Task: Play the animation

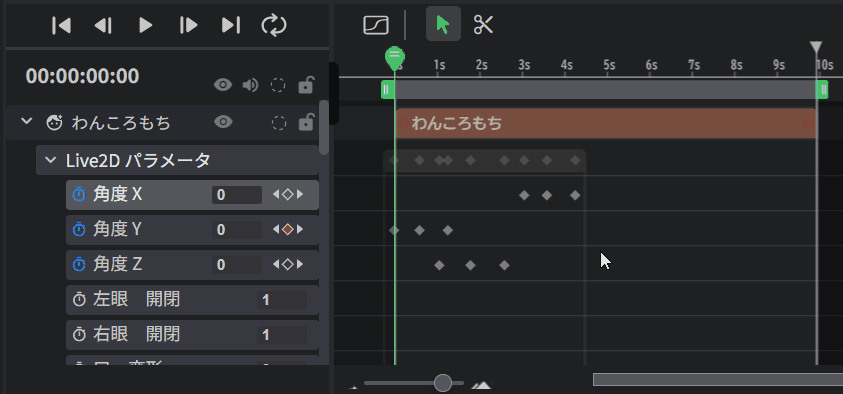Action: pyautogui.click(x=146, y=25)
